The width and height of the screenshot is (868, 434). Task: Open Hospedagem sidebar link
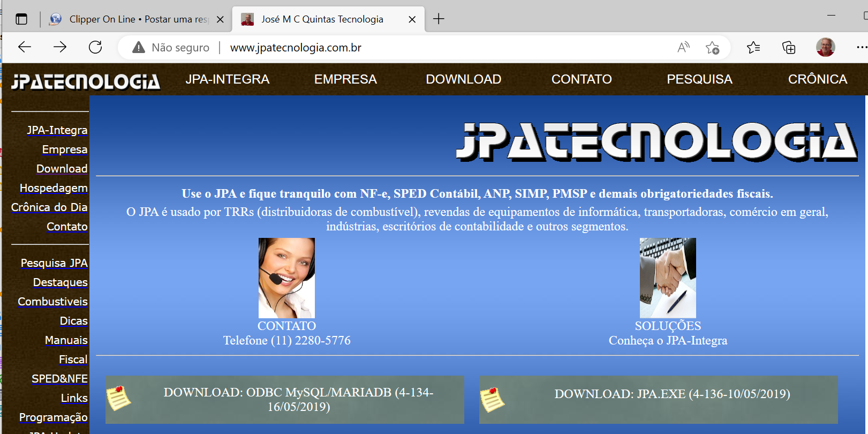(x=54, y=188)
